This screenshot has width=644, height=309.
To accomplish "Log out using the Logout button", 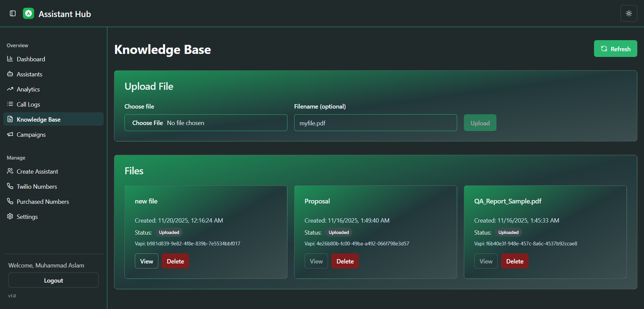I will click(54, 280).
